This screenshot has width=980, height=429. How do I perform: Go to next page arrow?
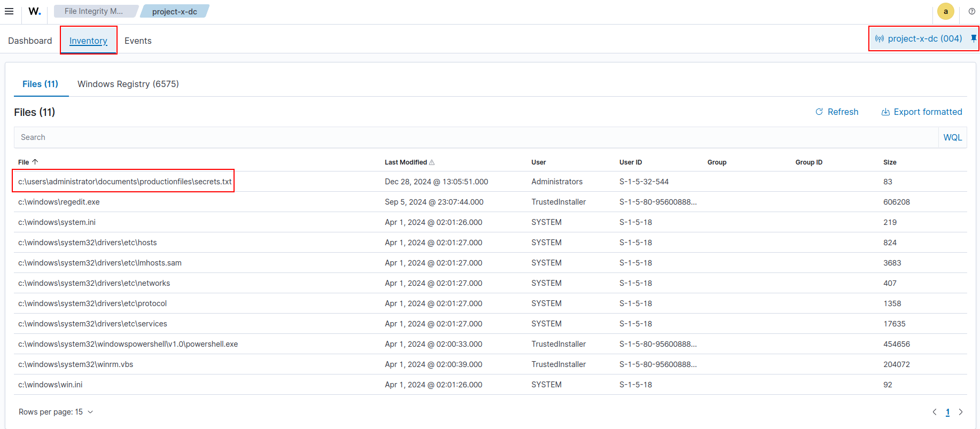tap(960, 412)
